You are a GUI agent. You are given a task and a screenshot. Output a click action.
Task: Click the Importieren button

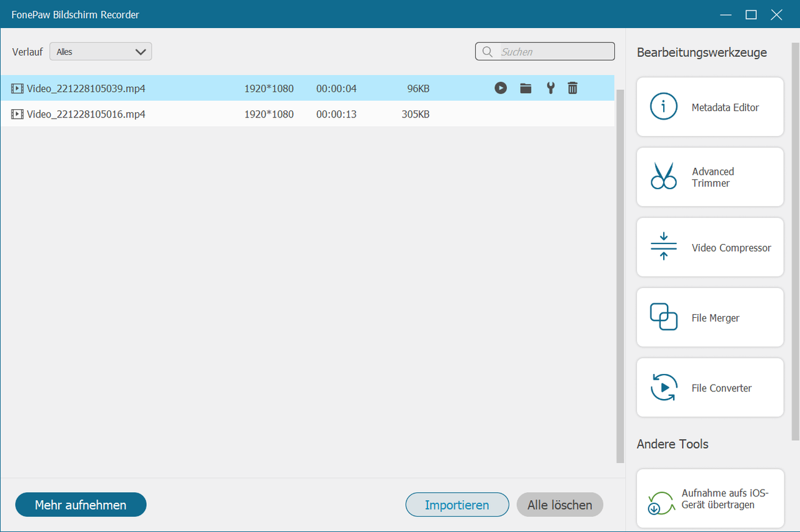click(457, 505)
